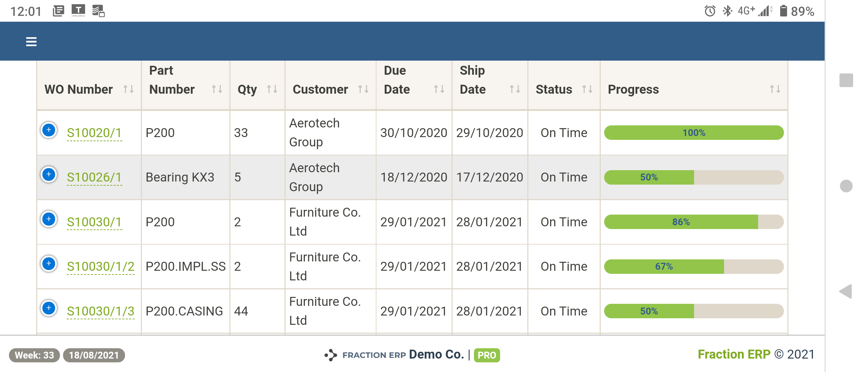Sort by Due Date arrows
Image resolution: width=868 pixels, height=372 pixels.
pyautogui.click(x=439, y=90)
